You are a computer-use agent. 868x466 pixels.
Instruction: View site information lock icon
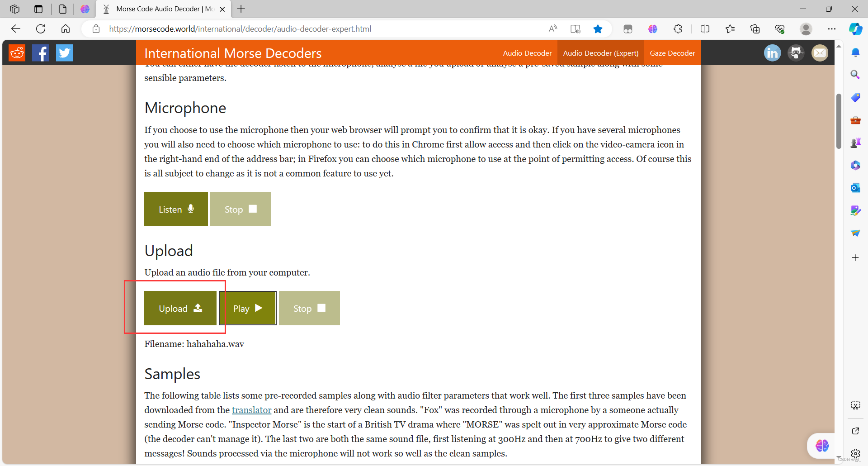[x=96, y=29]
